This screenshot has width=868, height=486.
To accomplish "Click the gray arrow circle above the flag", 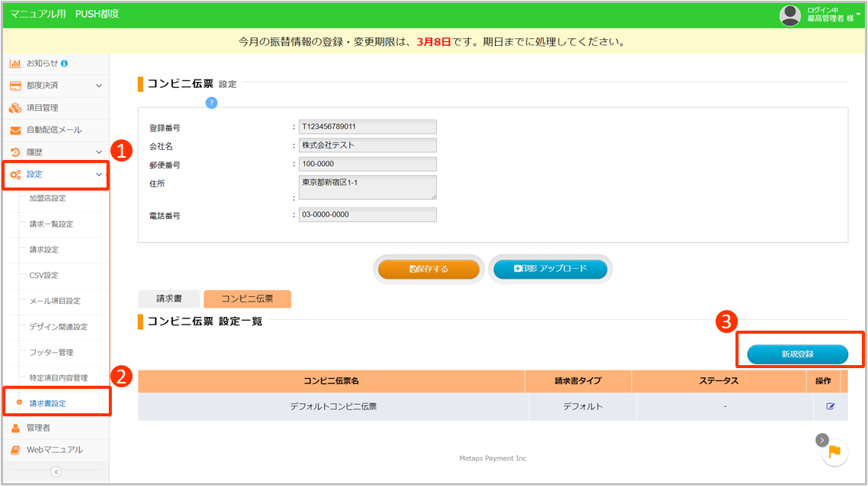I will coord(822,439).
